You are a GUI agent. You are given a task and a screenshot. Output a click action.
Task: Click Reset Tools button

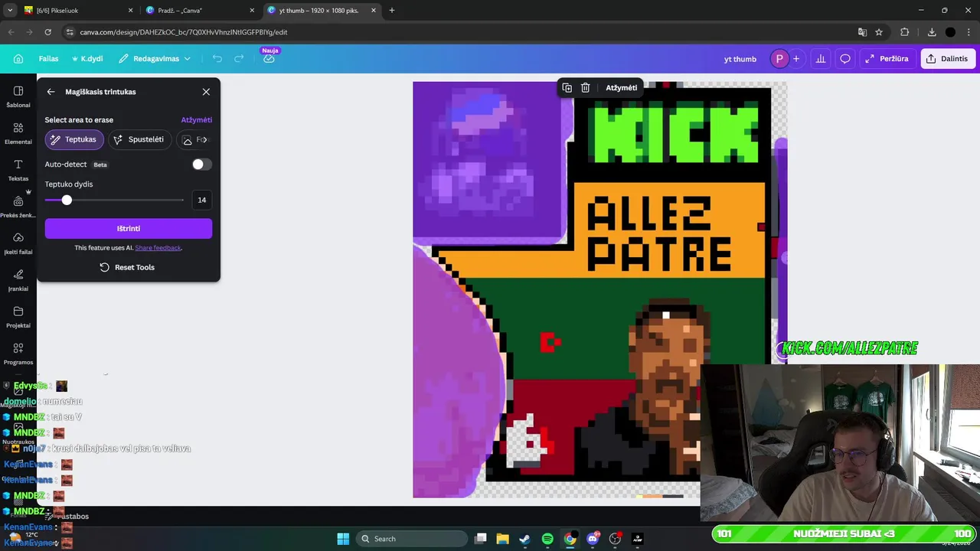click(x=127, y=267)
